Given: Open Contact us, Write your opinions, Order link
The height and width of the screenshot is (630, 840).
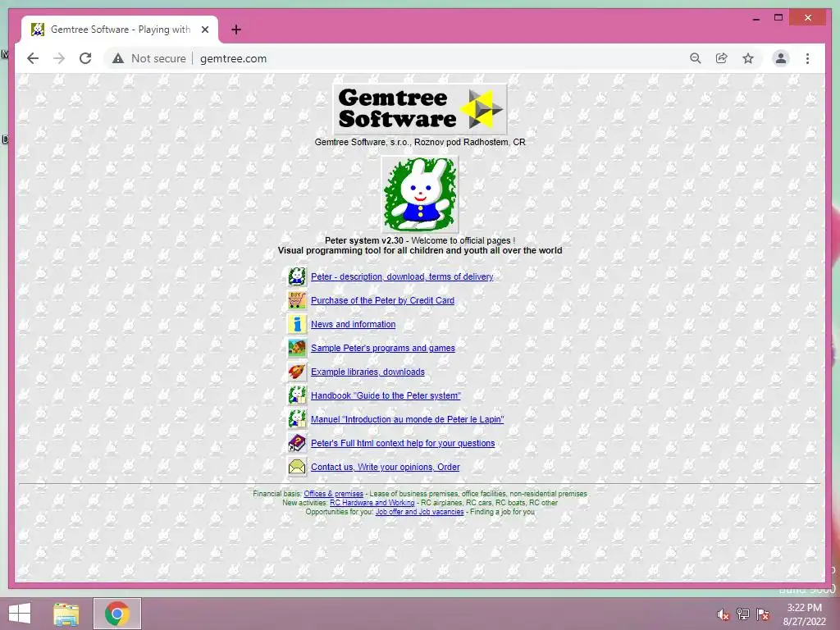Looking at the screenshot, I should coord(386,467).
